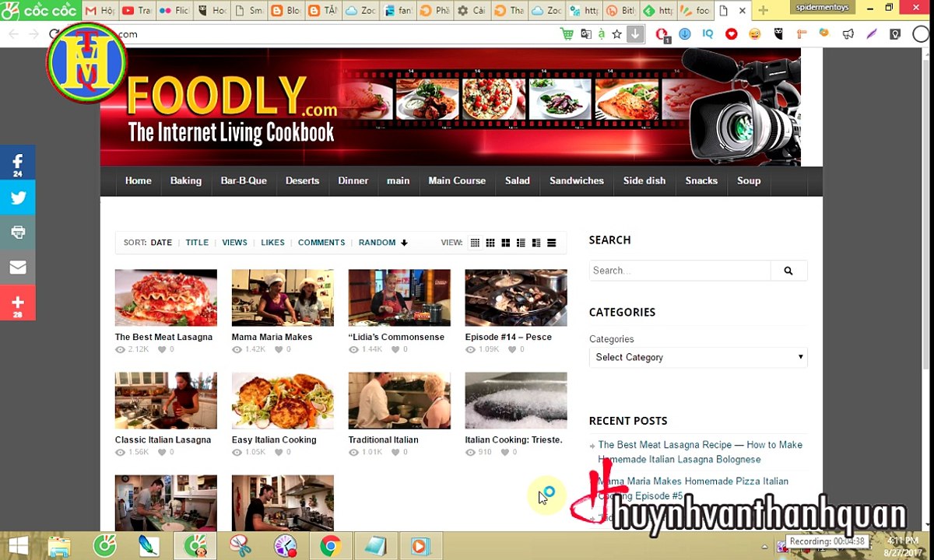Switch to medium list view icon
The height and width of the screenshot is (560, 934).
(536, 243)
